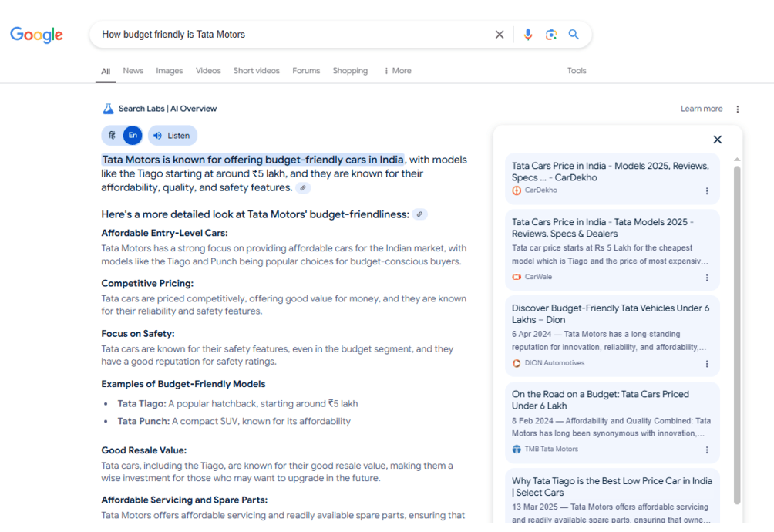Open three-dot menu for CarDekho result

pyautogui.click(x=707, y=191)
